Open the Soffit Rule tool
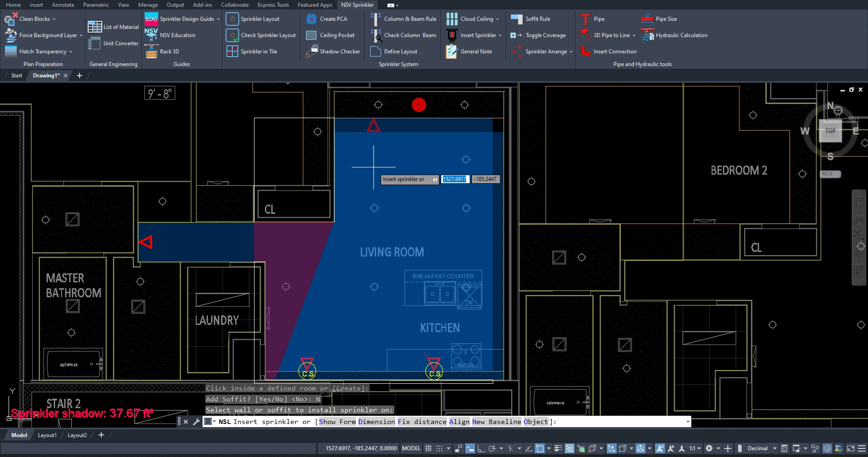The image size is (868, 457). click(x=531, y=19)
